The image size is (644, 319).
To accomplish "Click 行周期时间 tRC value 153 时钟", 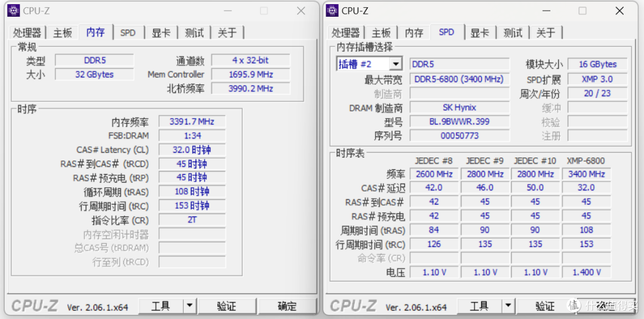I will [x=192, y=205].
